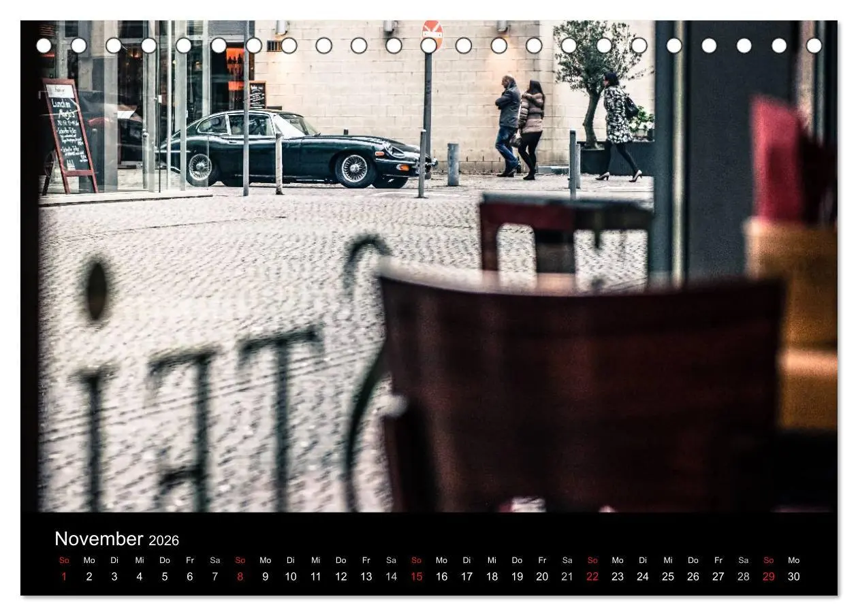Click the chalkboard lunch sign
Image resolution: width=858 pixels, height=616 pixels.
(69, 135)
